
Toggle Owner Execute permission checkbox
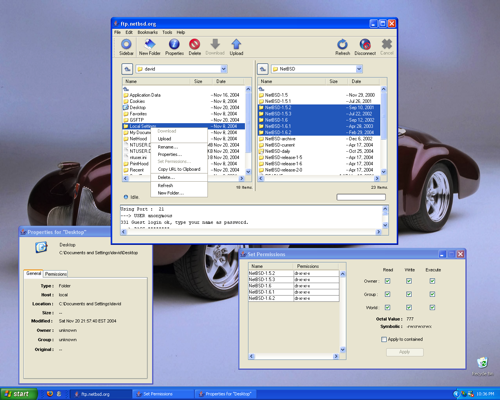point(432,281)
